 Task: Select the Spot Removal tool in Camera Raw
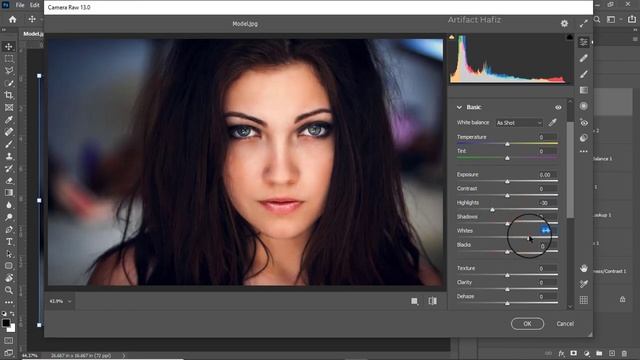pyautogui.click(x=584, y=58)
